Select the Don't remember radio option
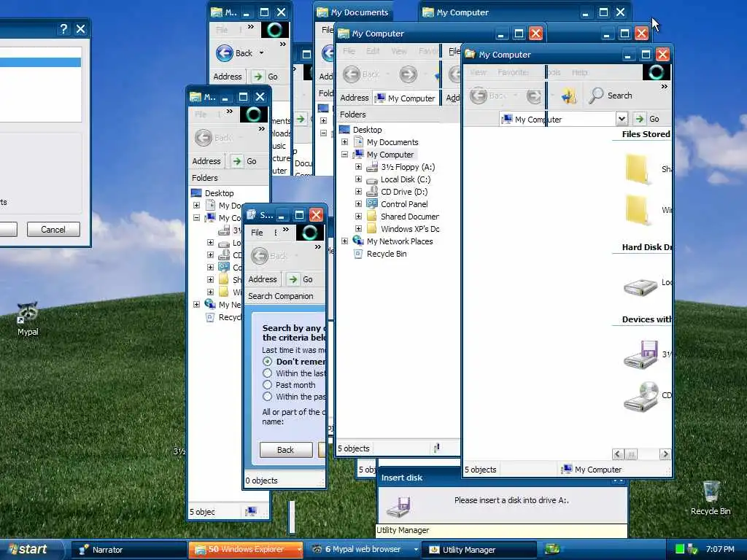The height and width of the screenshot is (560, 747). pyautogui.click(x=267, y=362)
